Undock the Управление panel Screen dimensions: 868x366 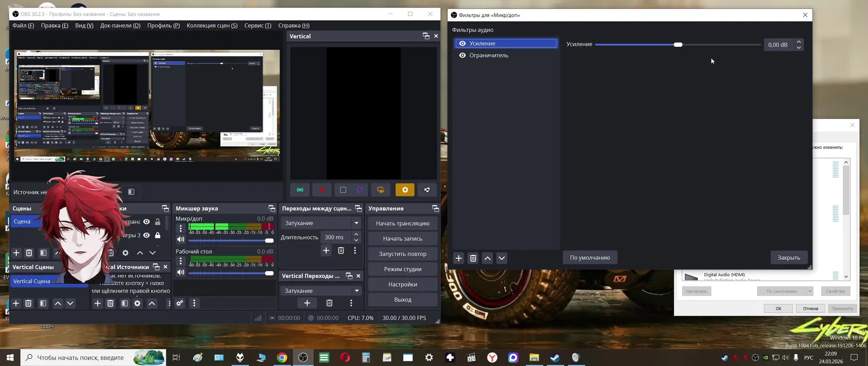click(x=436, y=208)
